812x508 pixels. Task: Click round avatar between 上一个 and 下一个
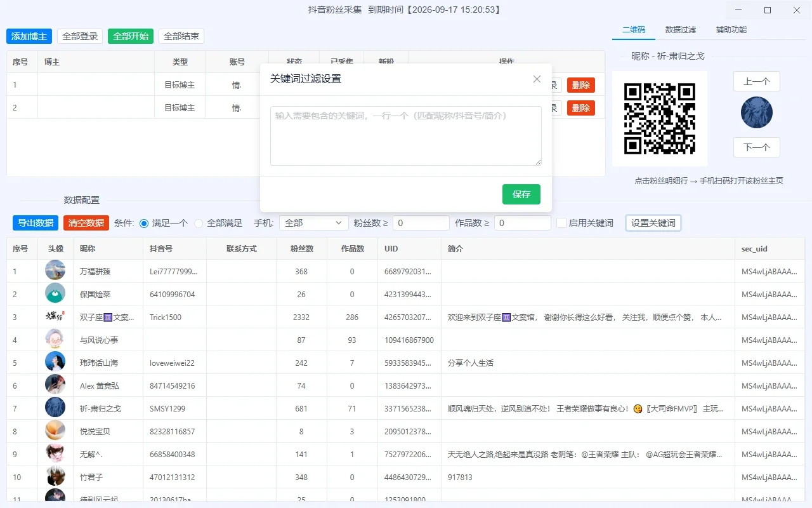[x=757, y=112]
